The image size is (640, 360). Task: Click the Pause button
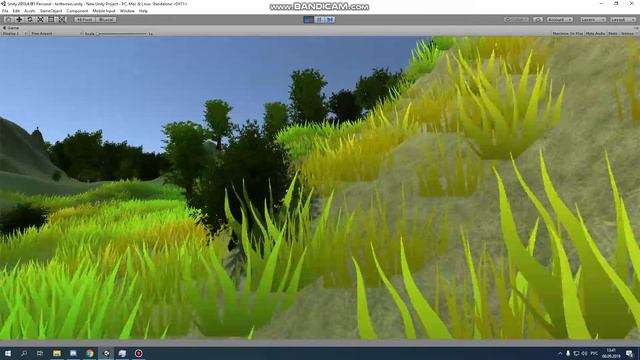click(x=319, y=20)
